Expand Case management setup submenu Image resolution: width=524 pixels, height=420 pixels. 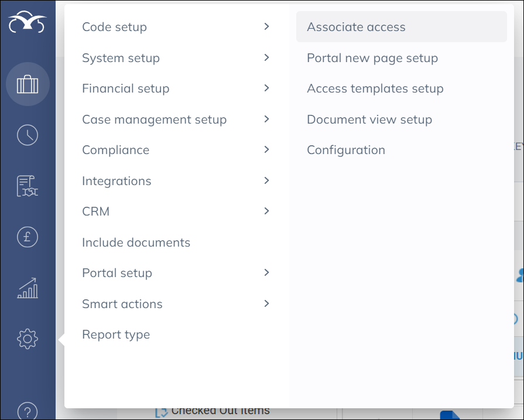pyautogui.click(x=176, y=119)
